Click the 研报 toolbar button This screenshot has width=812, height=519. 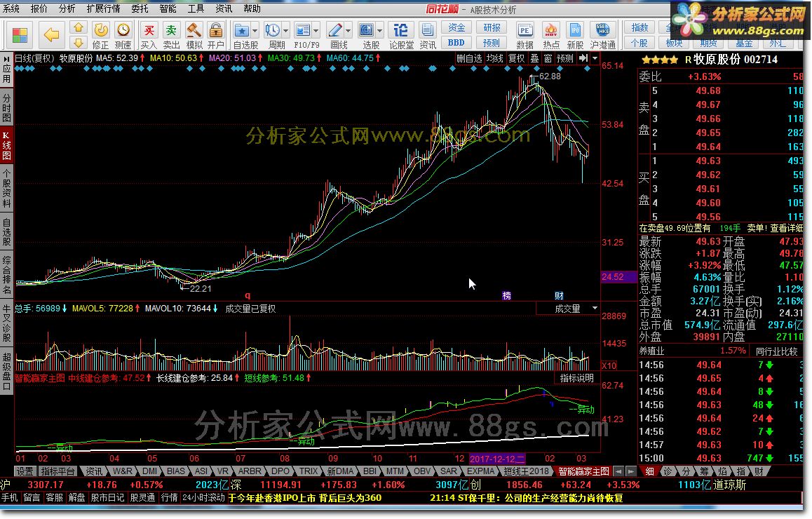click(492, 27)
